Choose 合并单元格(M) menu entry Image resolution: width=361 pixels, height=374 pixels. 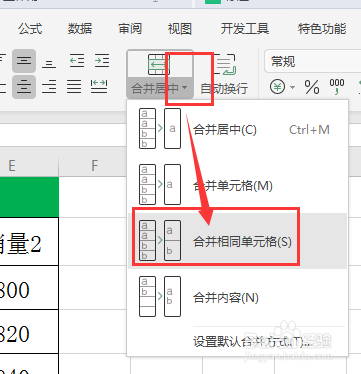click(237, 185)
